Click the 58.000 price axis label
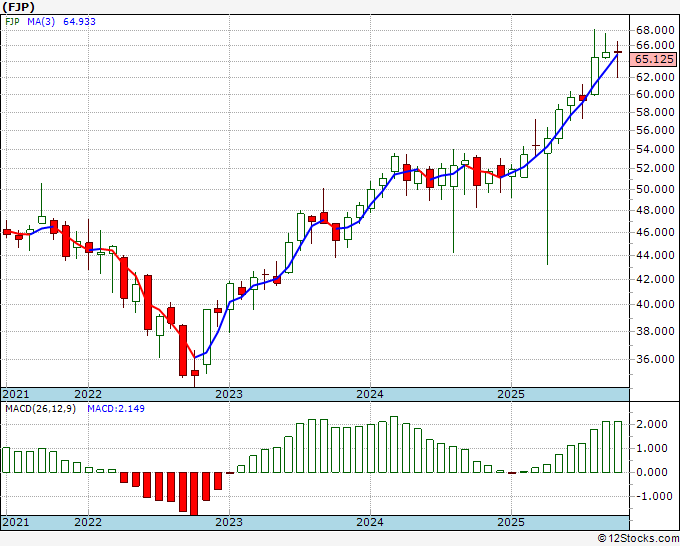Viewport: 680px width, 546px height. click(655, 112)
